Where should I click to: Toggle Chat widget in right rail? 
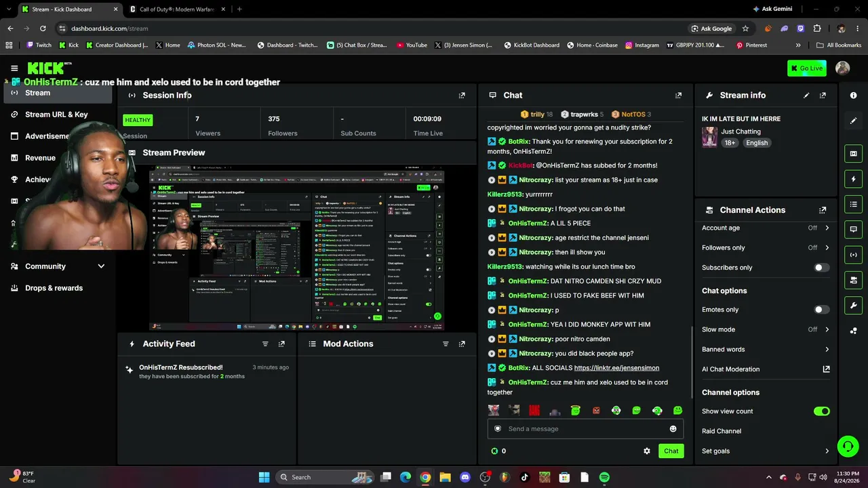point(853,229)
